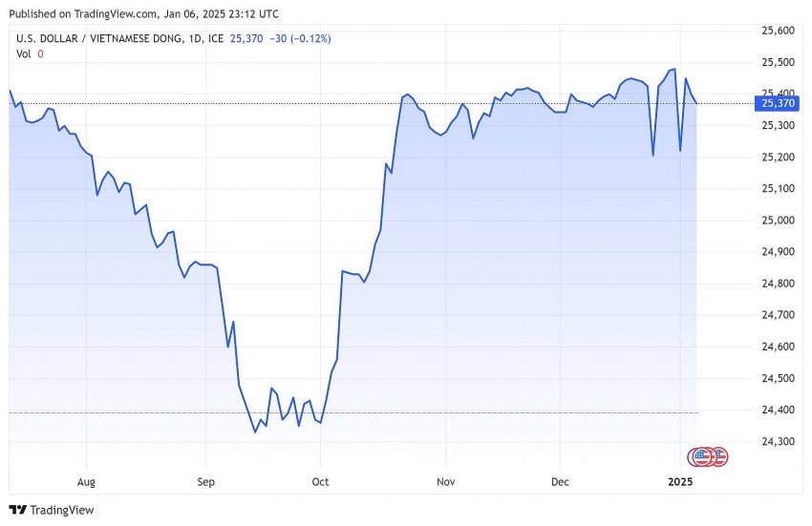Click the TradingView logo at bottom left

point(52,511)
